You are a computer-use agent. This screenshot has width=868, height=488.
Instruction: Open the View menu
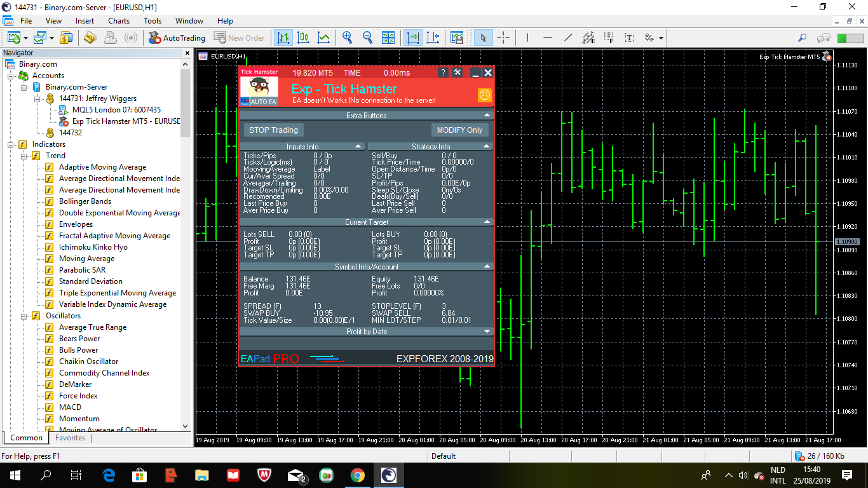54,21
